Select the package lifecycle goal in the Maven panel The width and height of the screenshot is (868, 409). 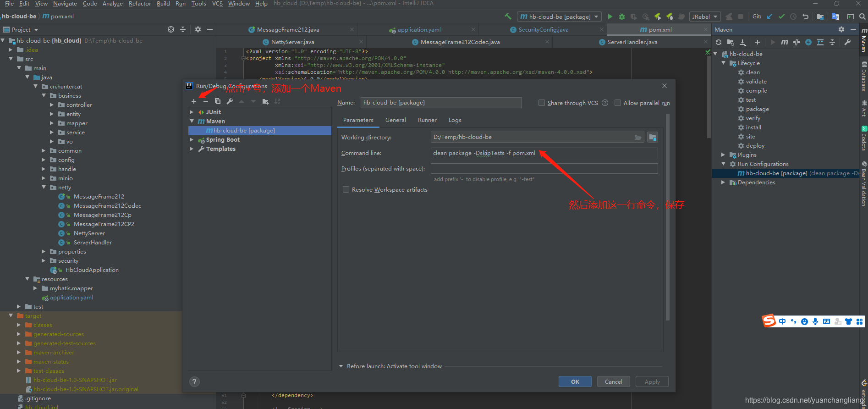(757, 109)
